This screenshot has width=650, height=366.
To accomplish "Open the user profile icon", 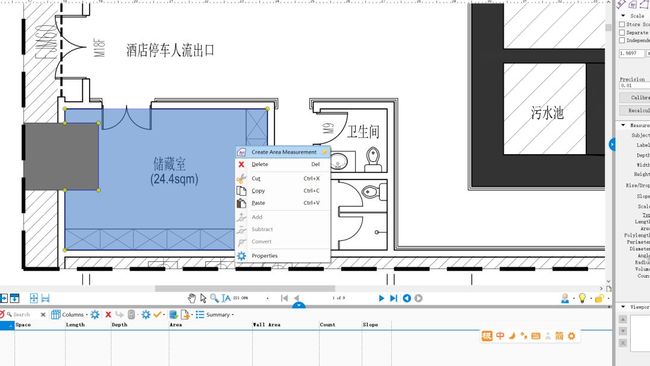I will point(565,298).
